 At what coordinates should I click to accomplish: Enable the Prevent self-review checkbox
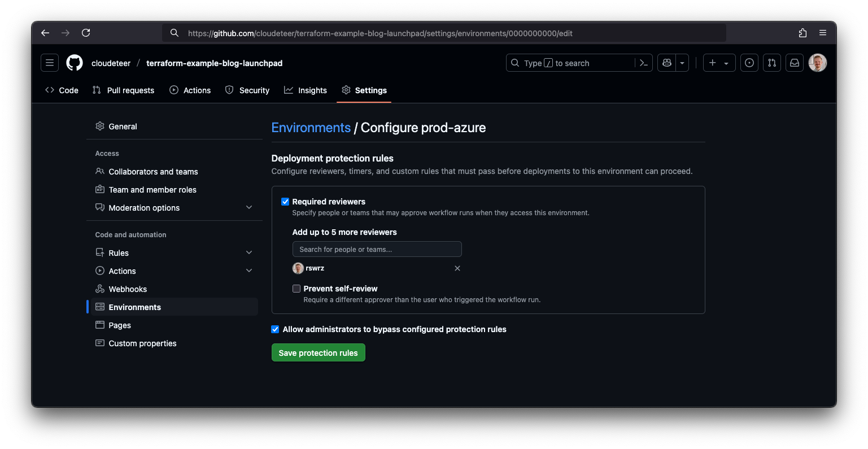pos(296,289)
